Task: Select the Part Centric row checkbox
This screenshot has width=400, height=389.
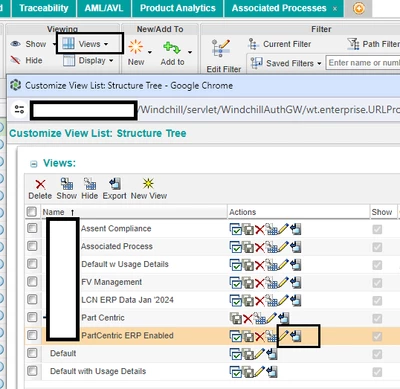Action: 32,317
